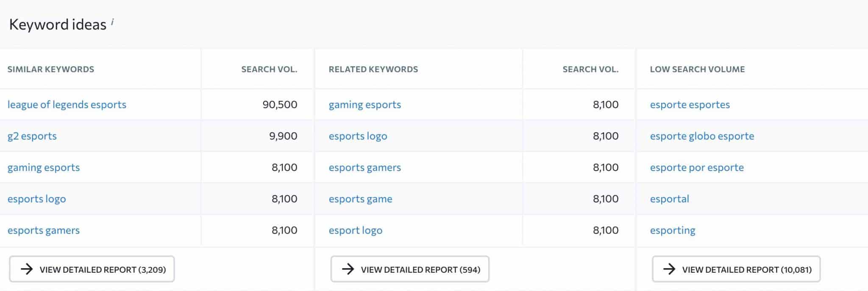Open the esporting low search volume keyword
This screenshot has width=868, height=291.
[672, 230]
